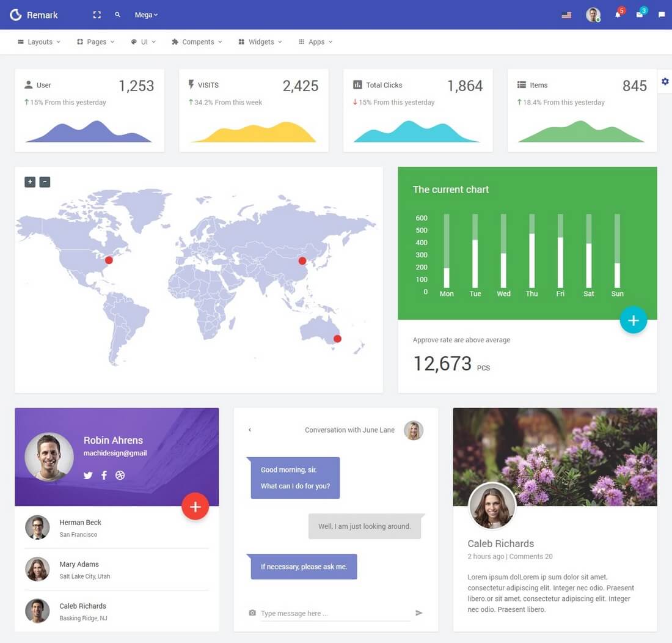The height and width of the screenshot is (643, 672).
Task: Open notifications bell with red badge
Action: [619, 13]
